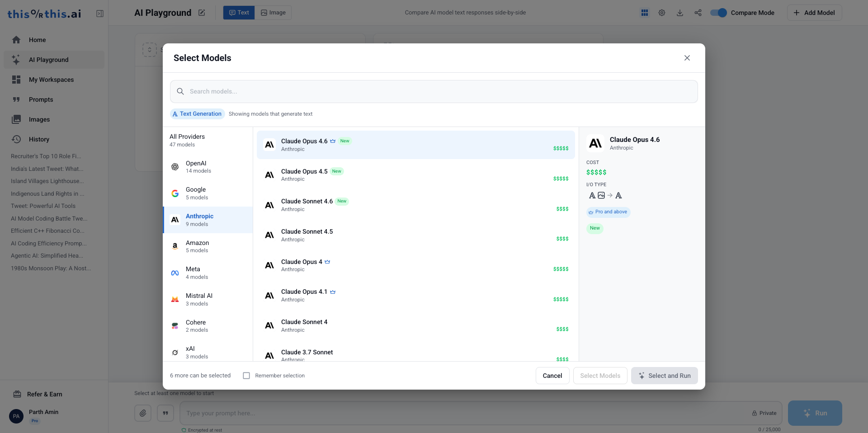Open AI Playground in sidebar
This screenshot has width=868, height=433.
(x=54, y=60)
